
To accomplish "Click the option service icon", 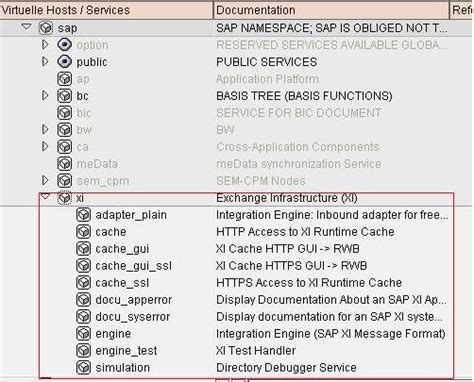I will [64, 45].
